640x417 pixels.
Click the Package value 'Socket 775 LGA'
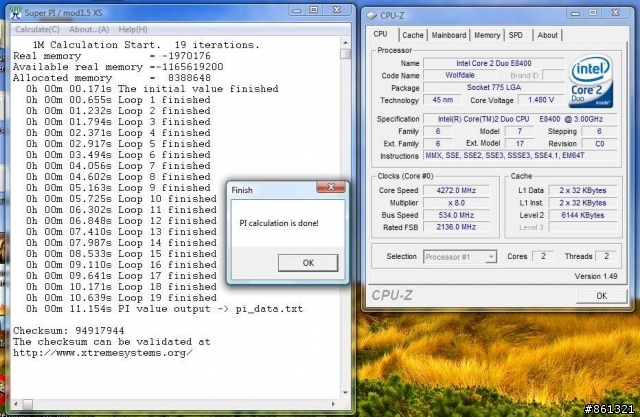pyautogui.click(x=493, y=87)
